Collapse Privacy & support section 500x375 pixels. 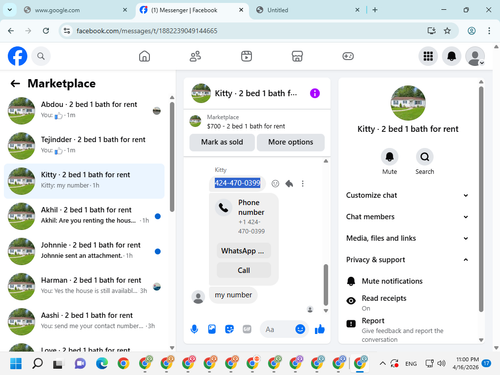(407, 260)
